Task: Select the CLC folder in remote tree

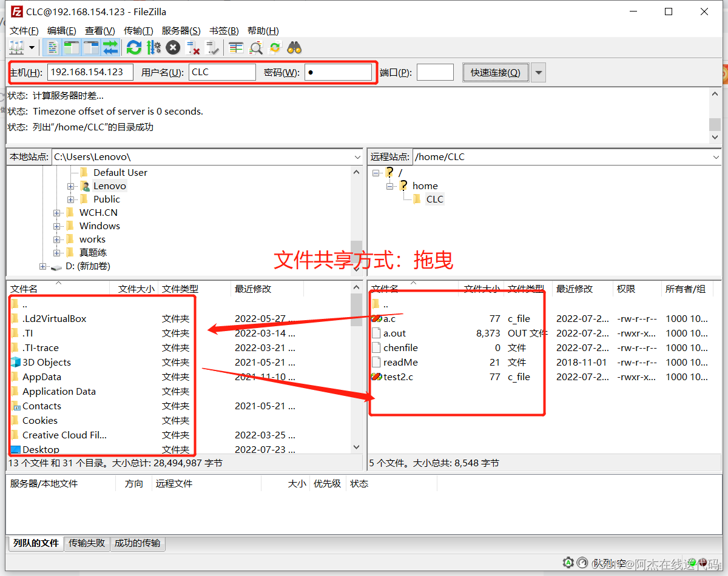Action: [434, 199]
